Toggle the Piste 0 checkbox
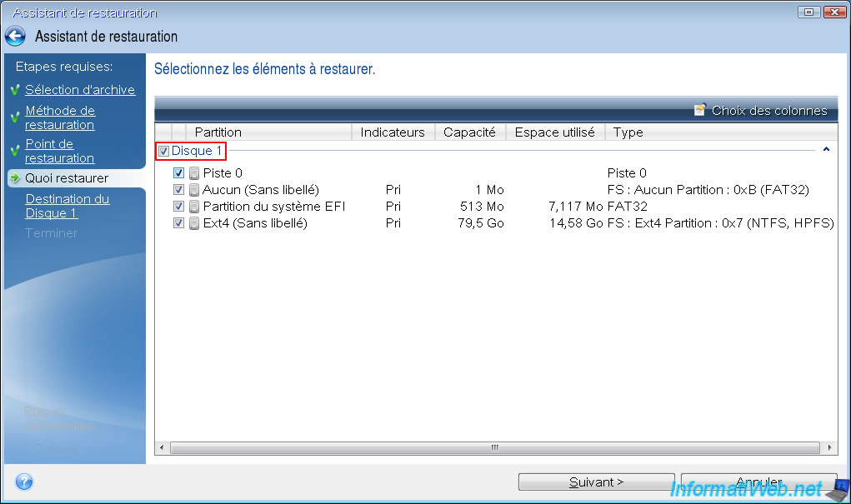This screenshot has height=504, width=851. [178, 173]
